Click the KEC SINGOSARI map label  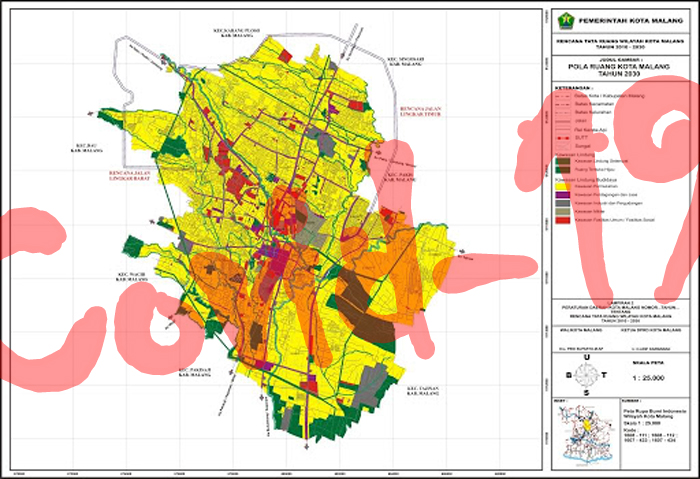pyautogui.click(x=405, y=62)
